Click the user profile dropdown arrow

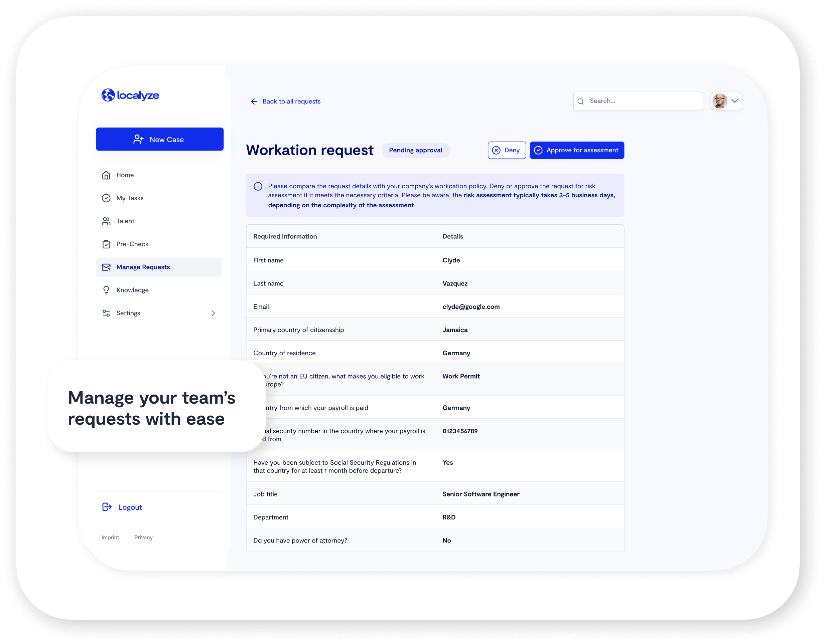(736, 101)
